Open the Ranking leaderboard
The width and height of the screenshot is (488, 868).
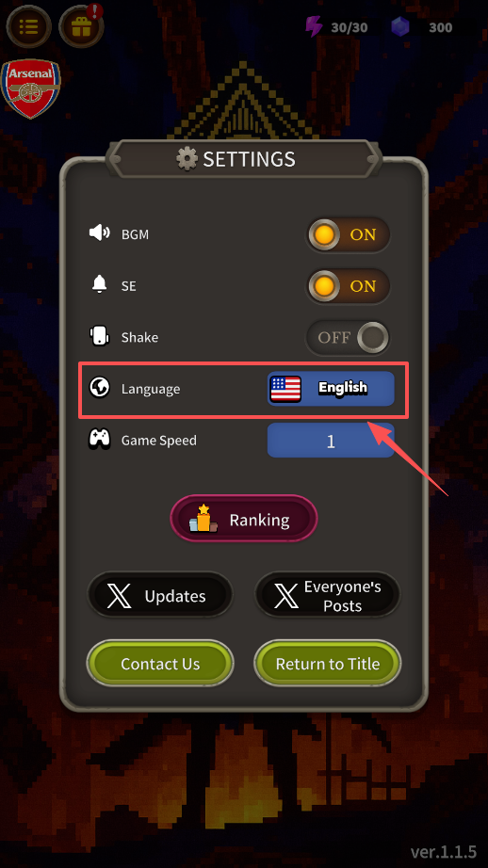pyautogui.click(x=244, y=519)
